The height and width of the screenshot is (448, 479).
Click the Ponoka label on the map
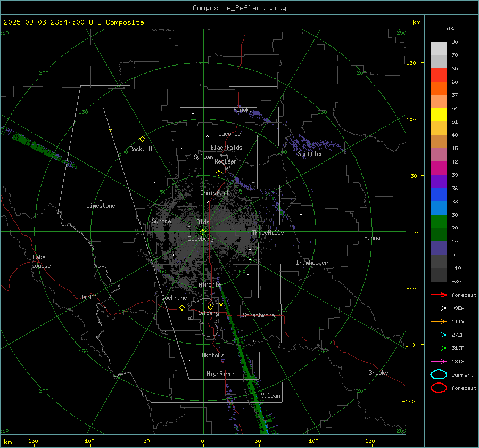pos(243,110)
